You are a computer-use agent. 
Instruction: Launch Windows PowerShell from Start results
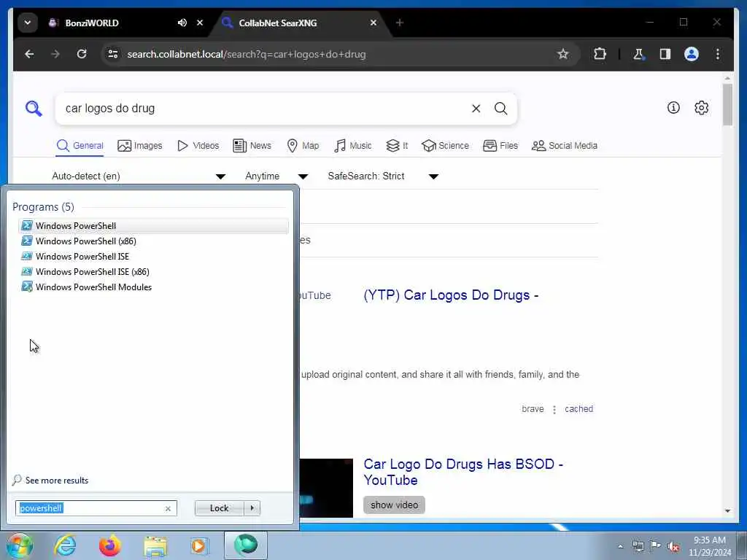(153, 226)
